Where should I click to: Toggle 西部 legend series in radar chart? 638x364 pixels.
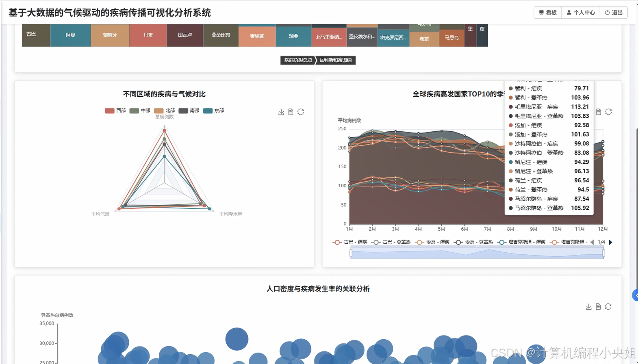(x=115, y=110)
